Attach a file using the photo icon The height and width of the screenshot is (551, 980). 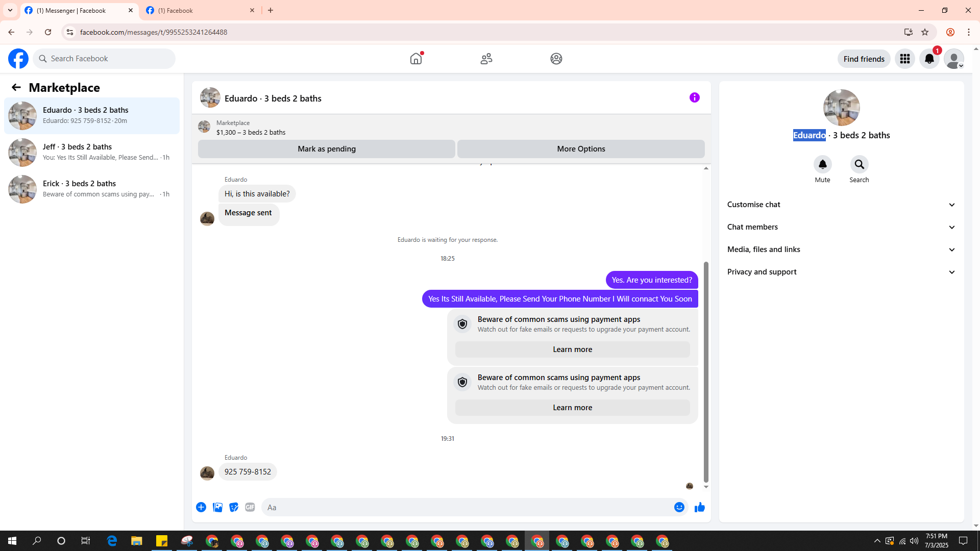click(x=217, y=507)
